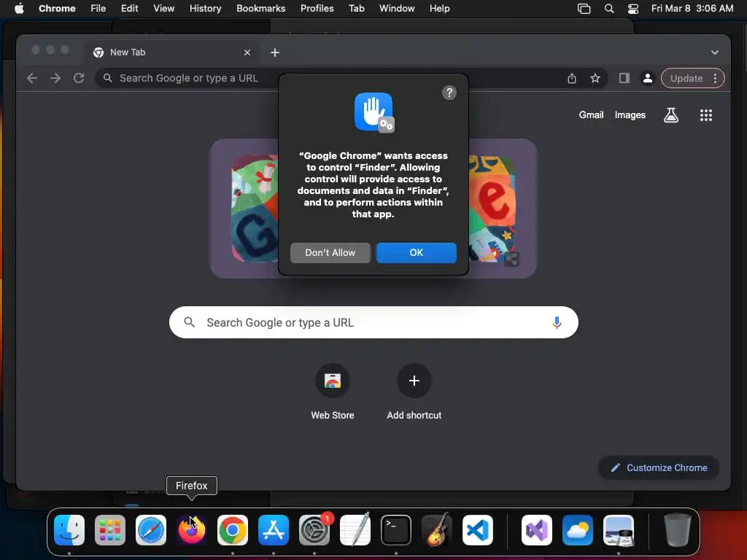This screenshot has height=560, width=747.
Task: Open the Tab menu
Action: 356,9
